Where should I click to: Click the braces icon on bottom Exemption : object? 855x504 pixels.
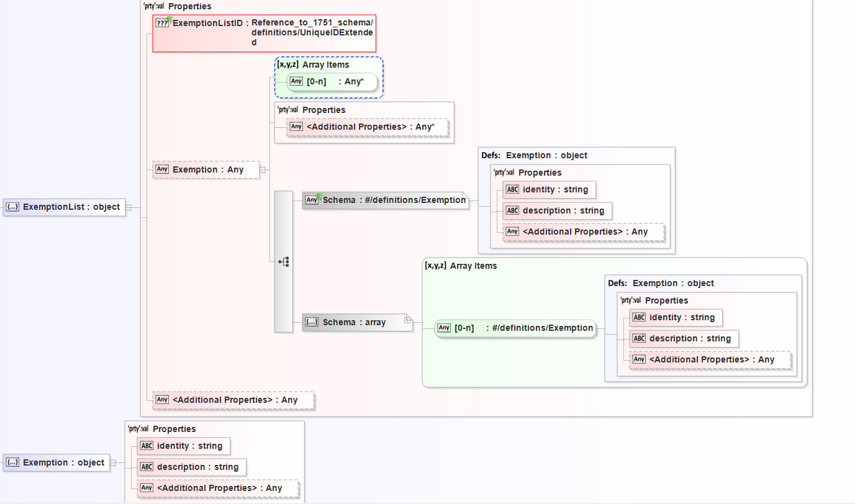point(12,462)
